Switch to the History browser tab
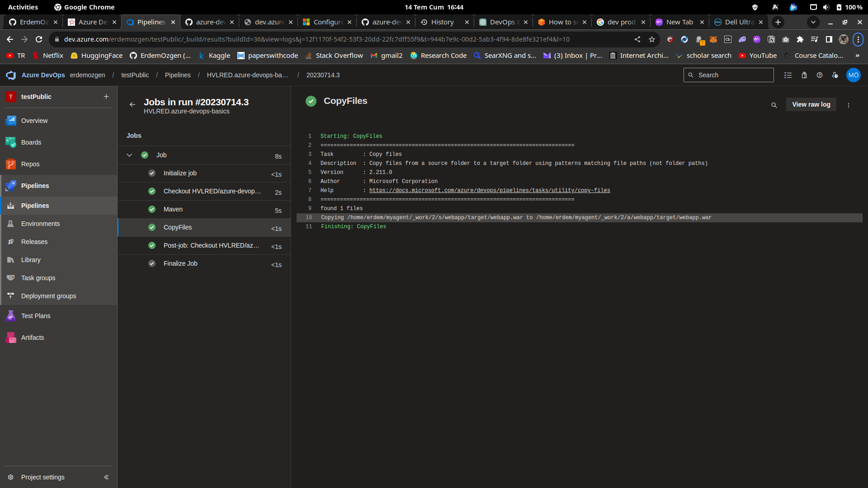The width and height of the screenshot is (868, 488). coord(442,22)
